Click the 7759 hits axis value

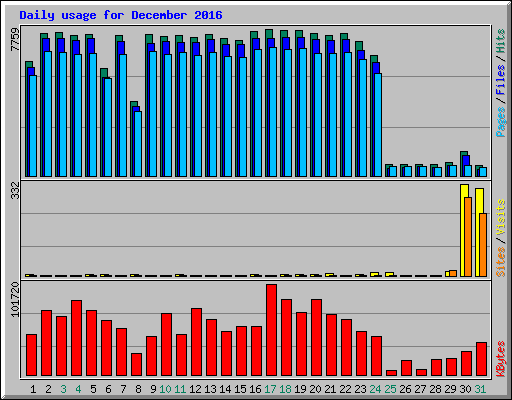[x=15, y=40]
